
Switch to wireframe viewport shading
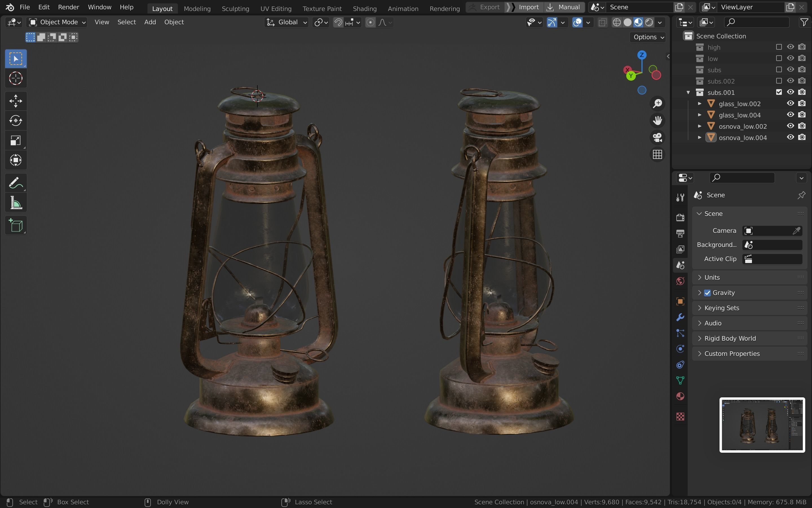(x=617, y=23)
